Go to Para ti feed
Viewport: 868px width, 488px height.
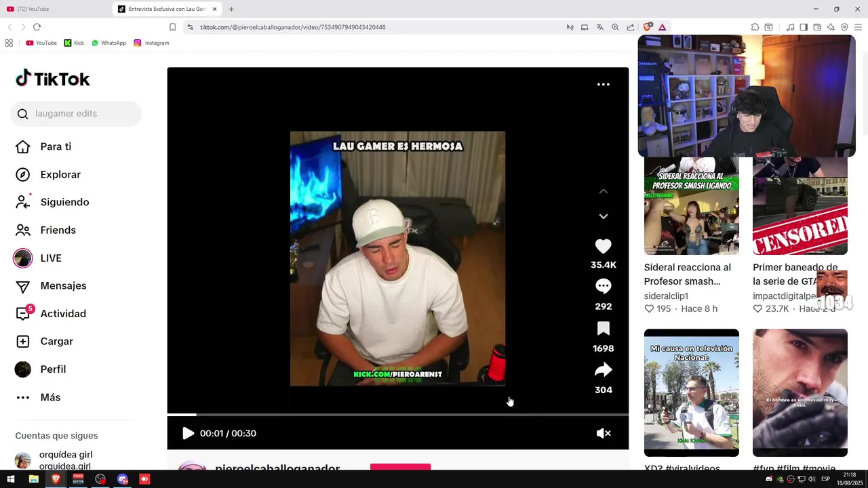point(56,146)
